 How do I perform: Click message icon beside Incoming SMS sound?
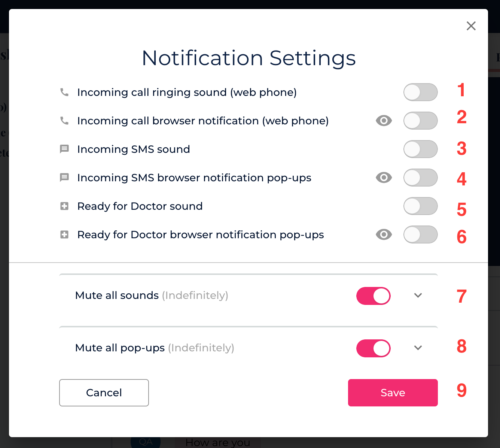pos(64,149)
